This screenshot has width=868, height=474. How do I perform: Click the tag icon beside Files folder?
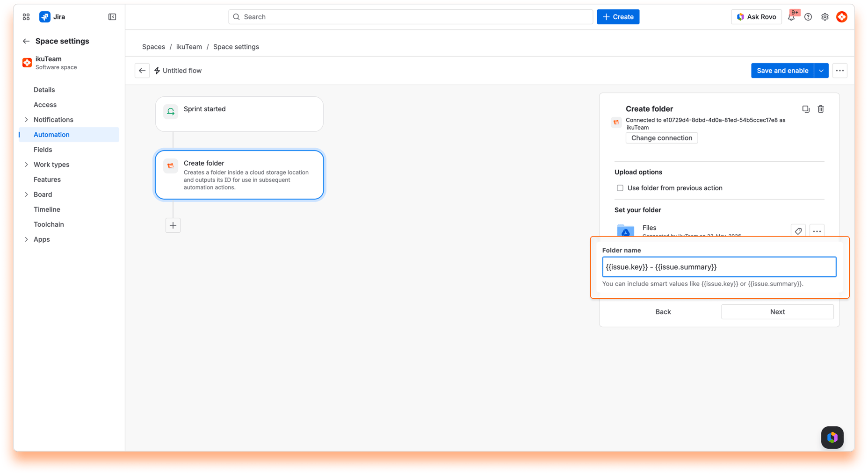[x=798, y=231]
